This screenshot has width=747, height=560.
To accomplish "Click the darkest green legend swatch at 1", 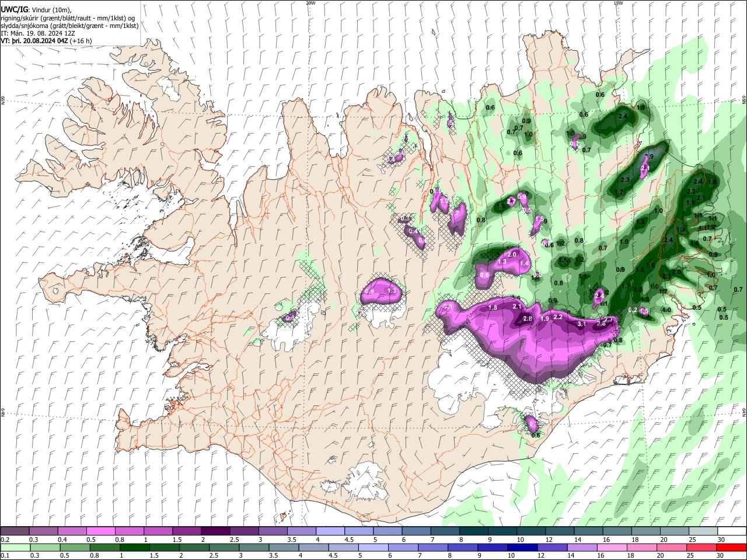I will pos(134,547).
